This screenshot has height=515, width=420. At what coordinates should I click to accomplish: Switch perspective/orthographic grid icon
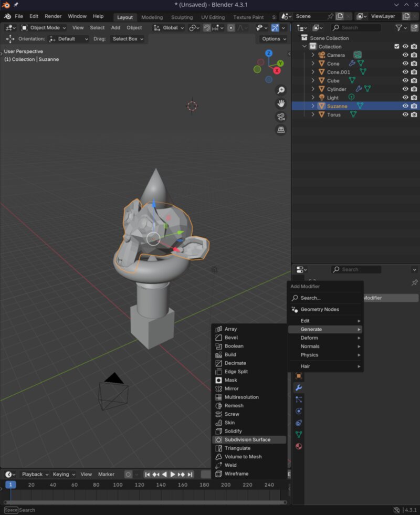click(x=281, y=130)
